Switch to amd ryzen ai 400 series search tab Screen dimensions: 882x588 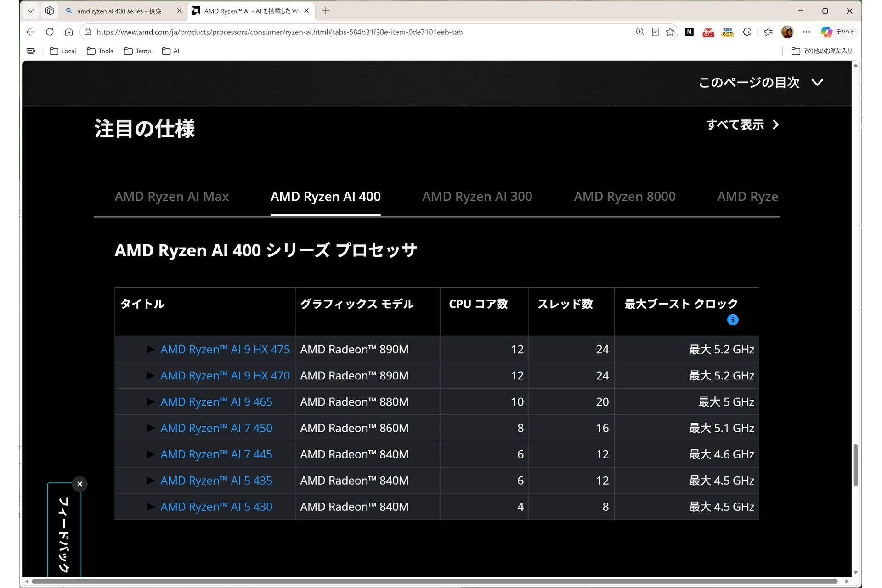click(119, 11)
